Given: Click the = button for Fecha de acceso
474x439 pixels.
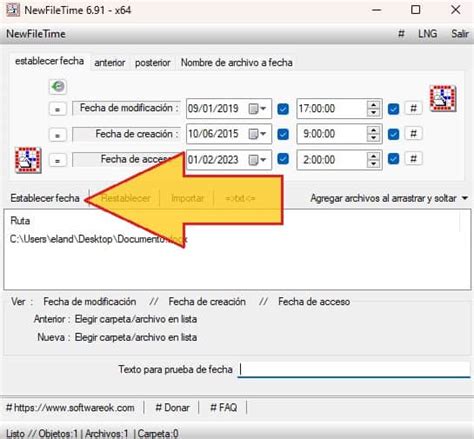Looking at the screenshot, I should pos(57,160).
